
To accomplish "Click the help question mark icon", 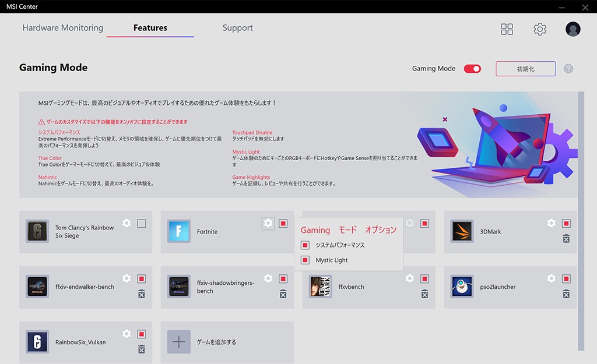I will [568, 69].
